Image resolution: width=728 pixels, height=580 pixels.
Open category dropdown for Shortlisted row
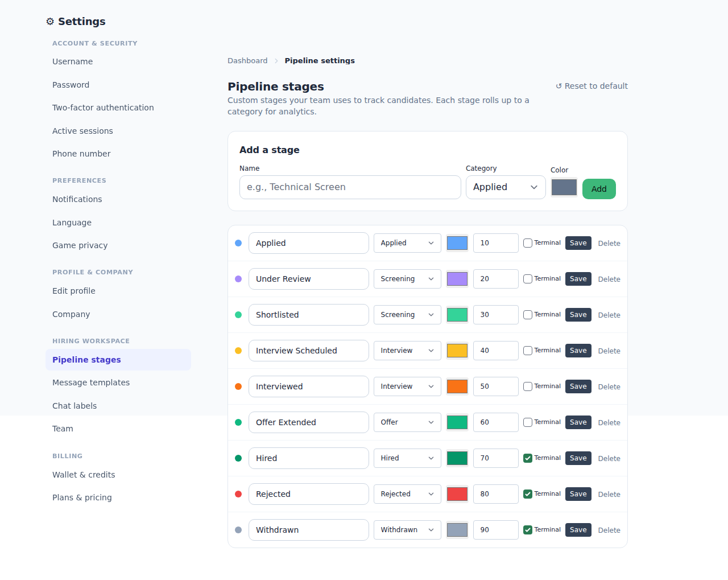[x=407, y=315]
